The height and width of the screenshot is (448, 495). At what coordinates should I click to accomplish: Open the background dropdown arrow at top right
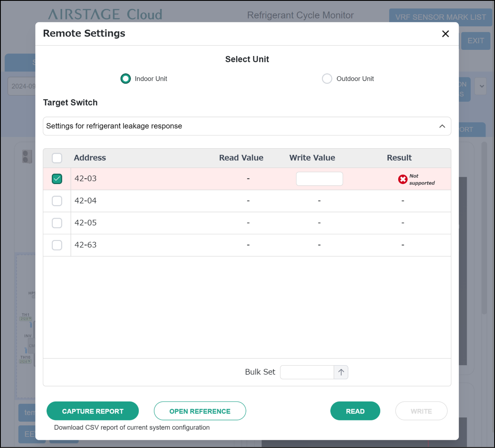480,87
